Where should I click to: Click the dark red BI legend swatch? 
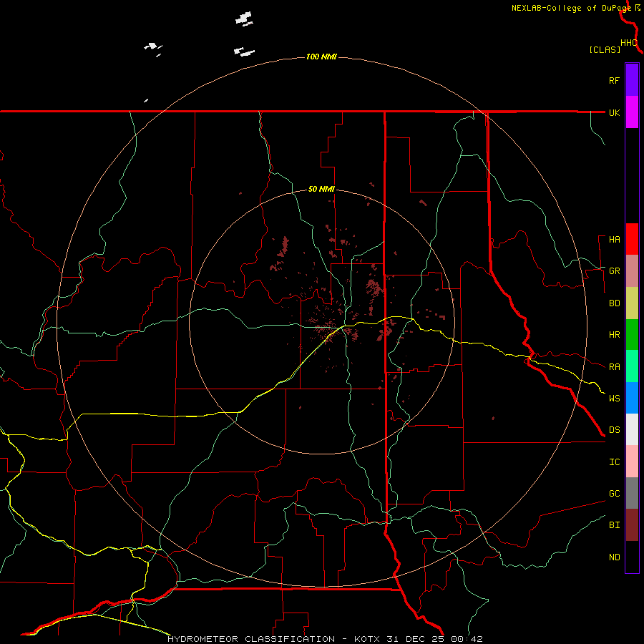click(x=632, y=525)
